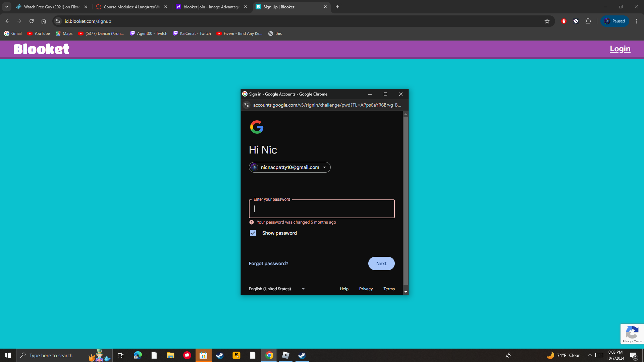Click the Forgot password? link
644x362 pixels.
click(268, 263)
